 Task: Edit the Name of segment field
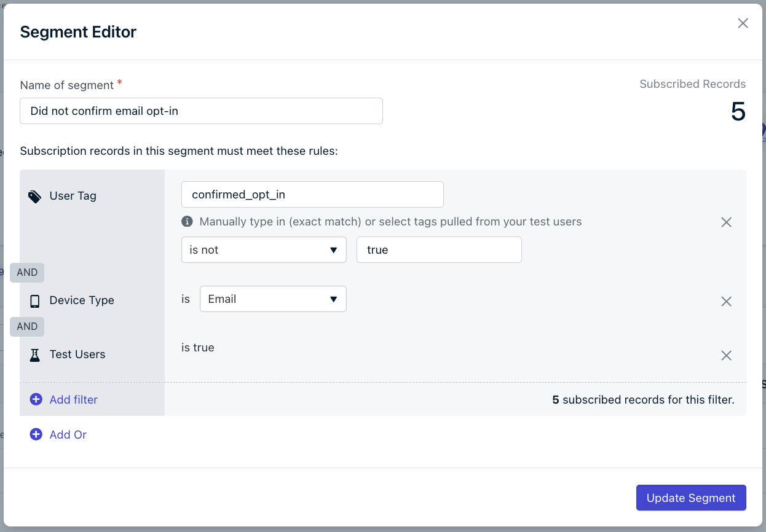click(x=201, y=111)
